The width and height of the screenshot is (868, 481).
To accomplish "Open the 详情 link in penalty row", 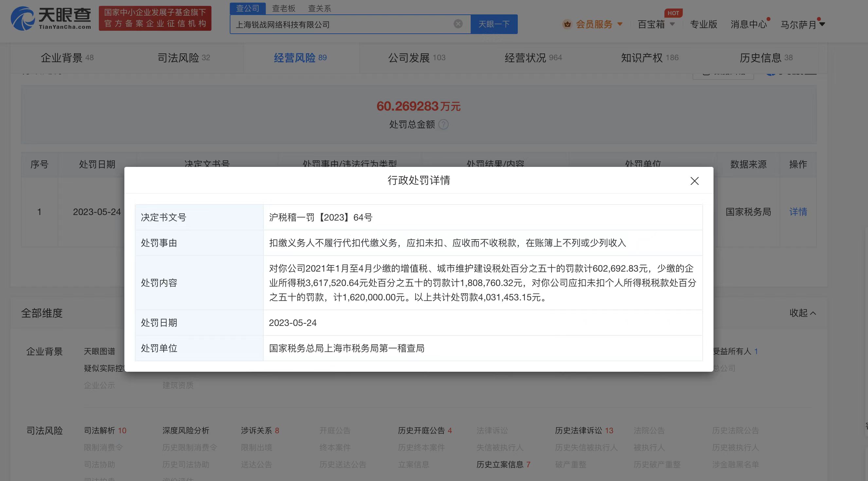I will pos(798,212).
